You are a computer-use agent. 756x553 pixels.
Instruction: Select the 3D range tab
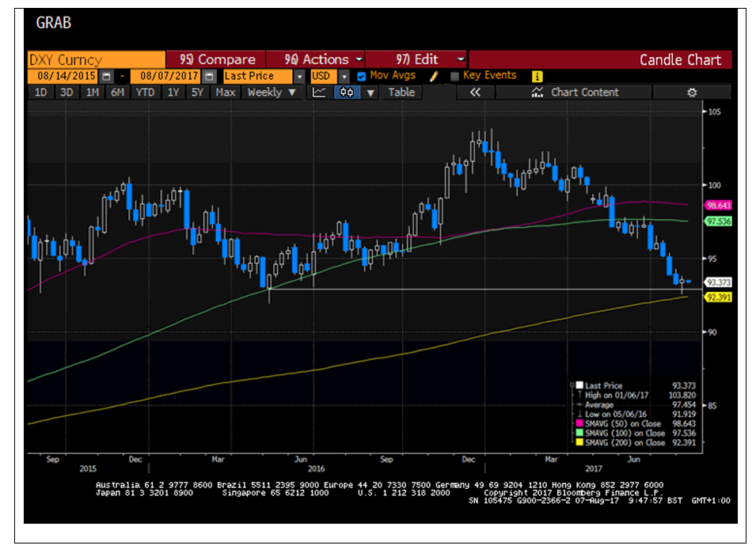click(66, 93)
